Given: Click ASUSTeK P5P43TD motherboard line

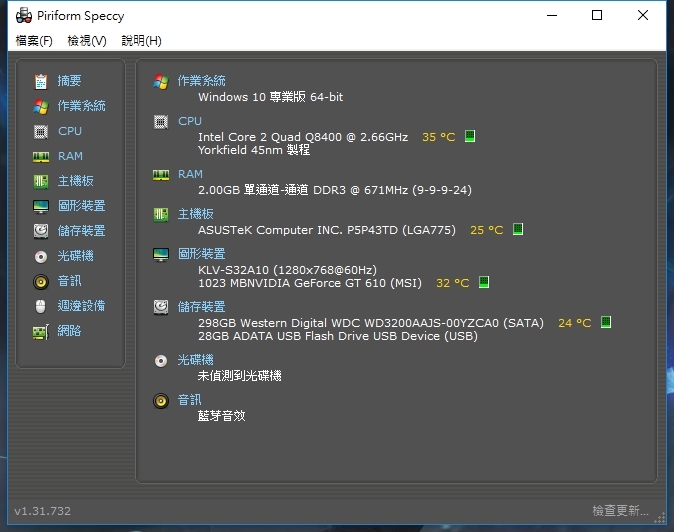Looking at the screenshot, I should click(x=327, y=230).
